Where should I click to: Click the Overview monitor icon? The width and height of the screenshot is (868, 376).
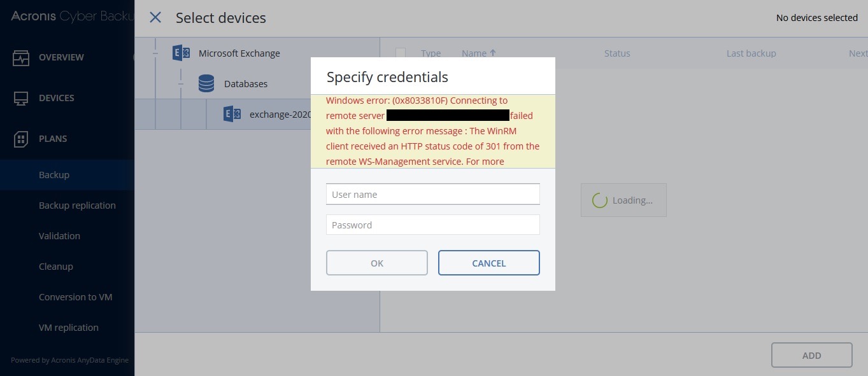click(21, 58)
